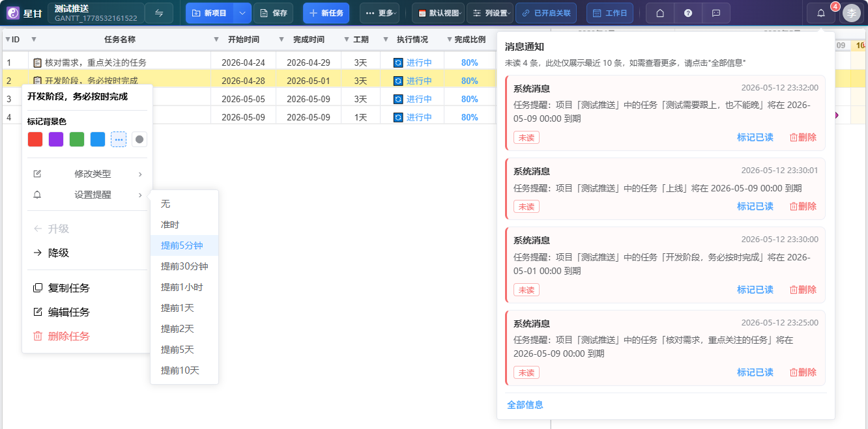The image size is (868, 429).
Task: Click the 1天 duration cell
Action: (360, 117)
